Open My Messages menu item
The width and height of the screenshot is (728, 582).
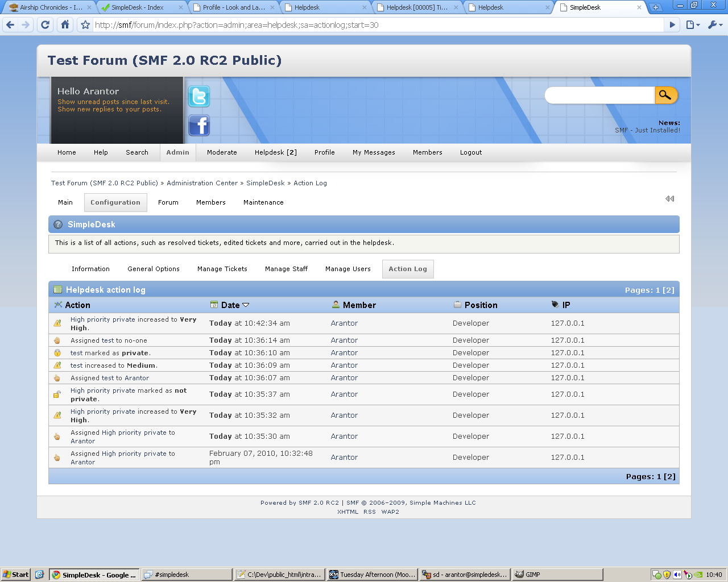click(374, 152)
